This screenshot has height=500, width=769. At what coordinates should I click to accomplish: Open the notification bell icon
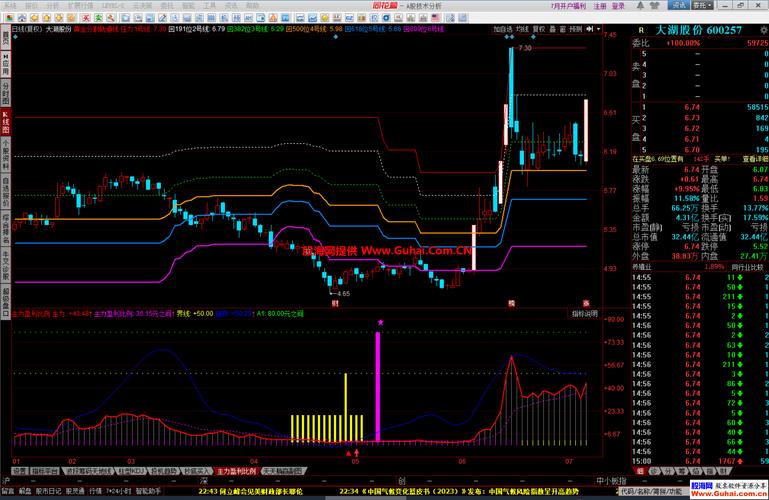[640, 5]
